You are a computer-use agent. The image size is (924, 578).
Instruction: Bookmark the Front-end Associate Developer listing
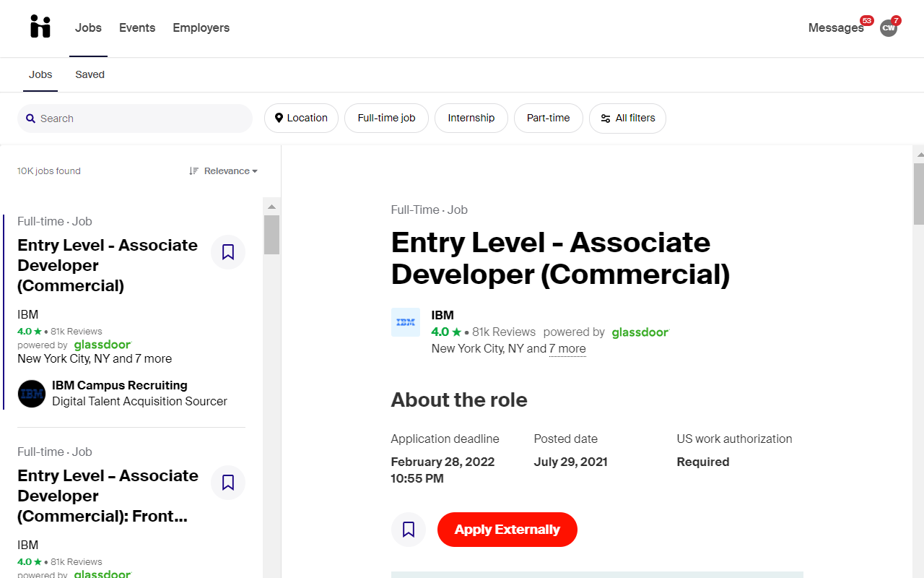228,483
